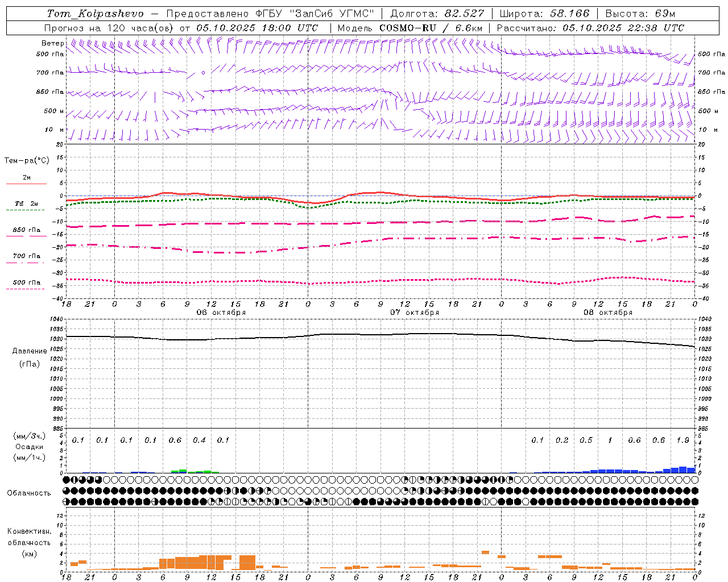Click the pressure unit label (гПа)
The height and width of the screenshot is (582, 728).
click(x=30, y=364)
